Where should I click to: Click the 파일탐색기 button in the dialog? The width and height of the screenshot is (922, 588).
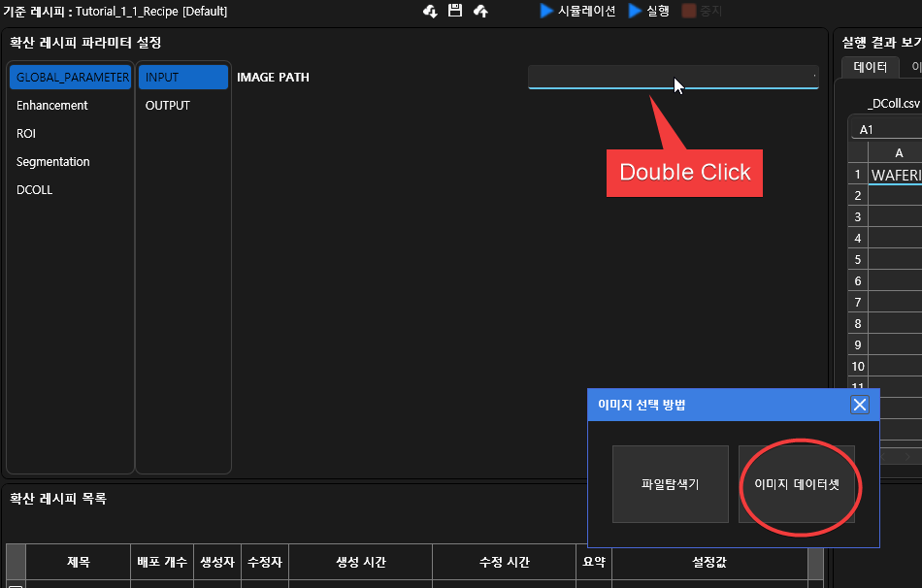pos(670,484)
